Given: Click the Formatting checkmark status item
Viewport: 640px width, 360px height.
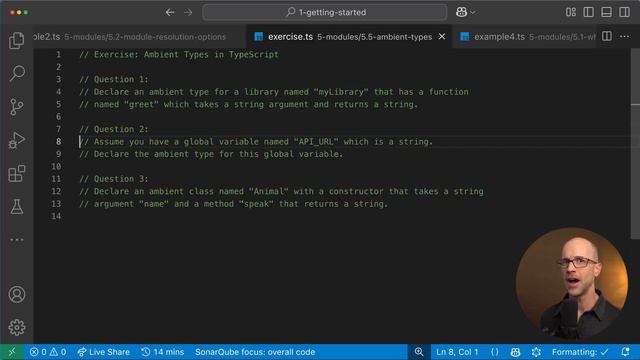Looking at the screenshot, I should point(580,352).
